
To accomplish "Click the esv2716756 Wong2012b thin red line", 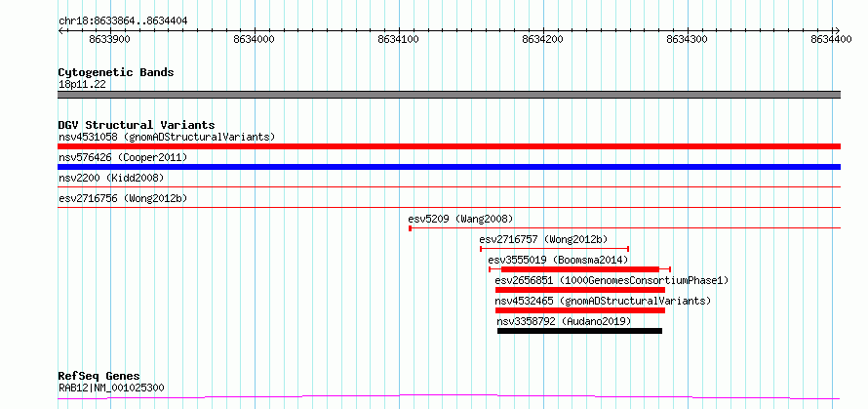I will click(x=449, y=208).
